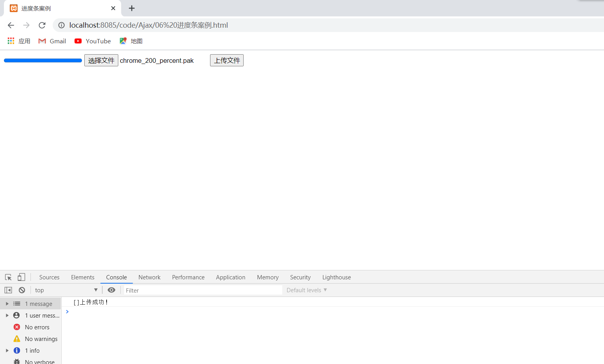604x364 pixels.
Task: Click the 选择文件 choose file button
Action: tap(101, 60)
